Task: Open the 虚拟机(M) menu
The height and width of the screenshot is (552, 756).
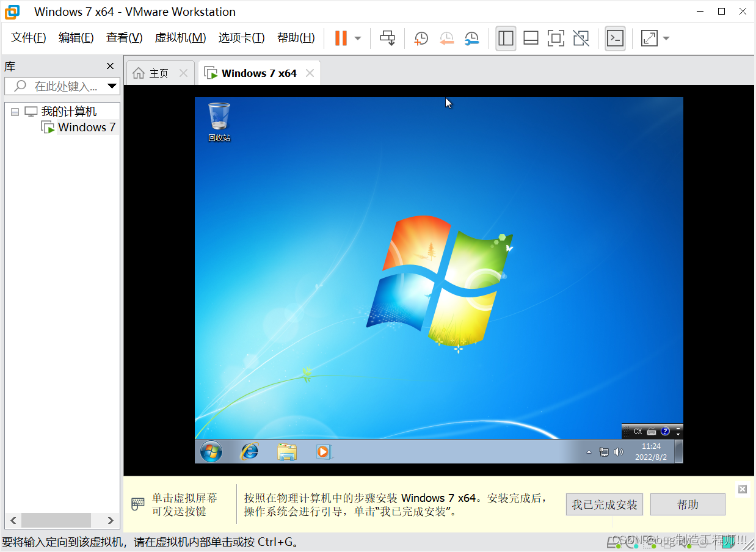Action: 181,38
